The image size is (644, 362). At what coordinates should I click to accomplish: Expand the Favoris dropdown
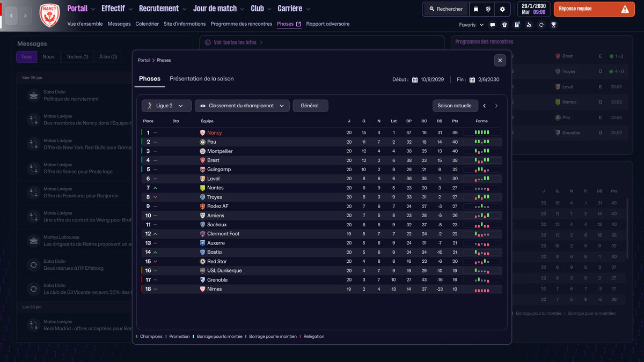(x=471, y=25)
